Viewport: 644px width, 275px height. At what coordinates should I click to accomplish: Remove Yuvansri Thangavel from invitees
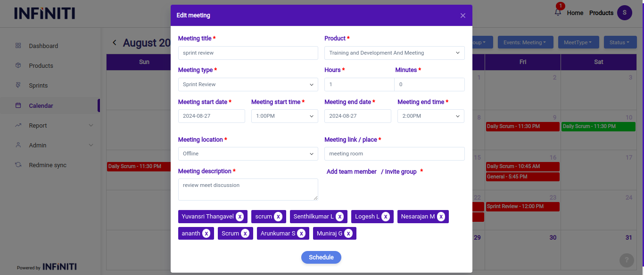coord(239,217)
